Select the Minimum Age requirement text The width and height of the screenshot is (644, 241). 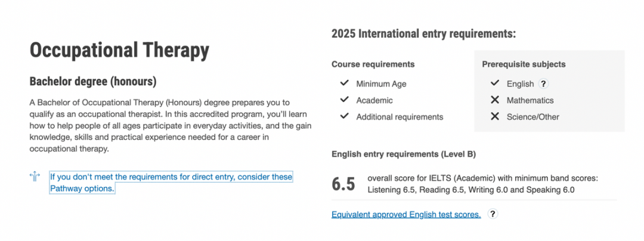point(381,84)
